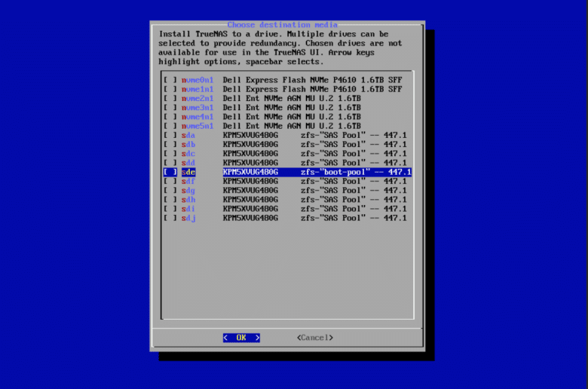Screen dimensions: 588x389
Task: Click nvme5n1's Dell Ent NVMe AGN description
Action: tap(292, 126)
